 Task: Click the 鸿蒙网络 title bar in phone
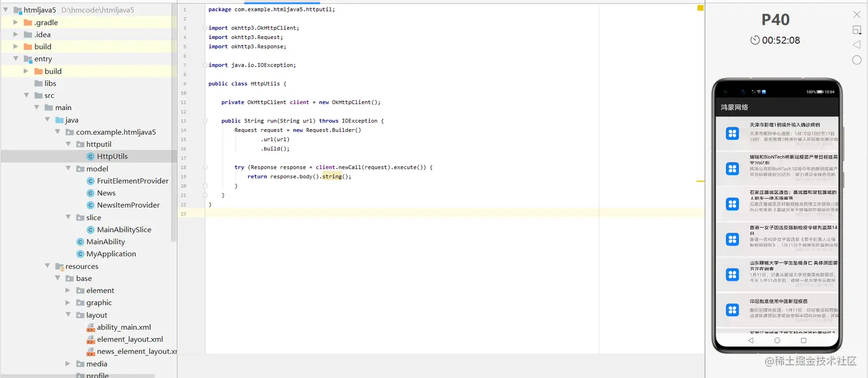777,107
